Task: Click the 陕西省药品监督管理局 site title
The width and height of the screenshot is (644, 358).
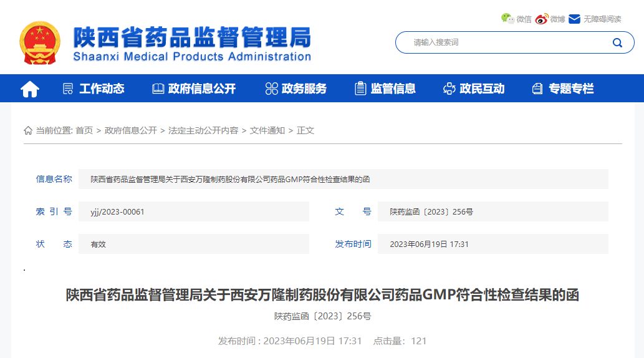Action: pos(193,37)
